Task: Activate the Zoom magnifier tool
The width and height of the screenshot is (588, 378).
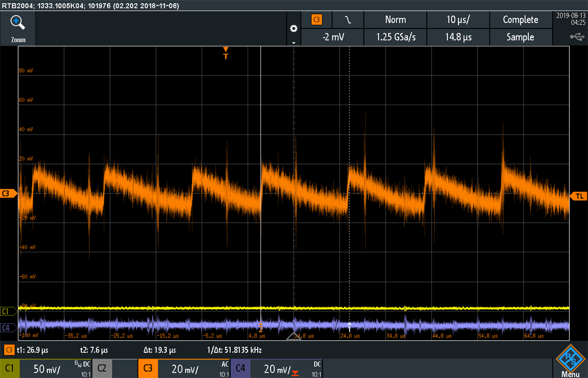Action: tap(18, 28)
